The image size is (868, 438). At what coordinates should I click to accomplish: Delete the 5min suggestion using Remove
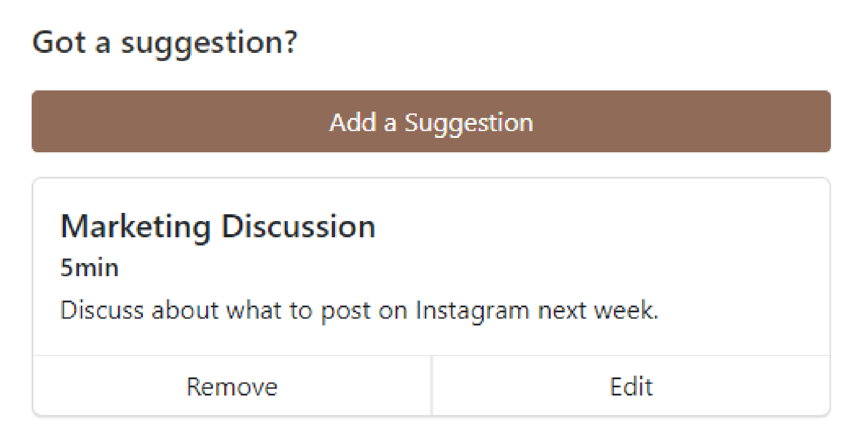pyautogui.click(x=232, y=386)
